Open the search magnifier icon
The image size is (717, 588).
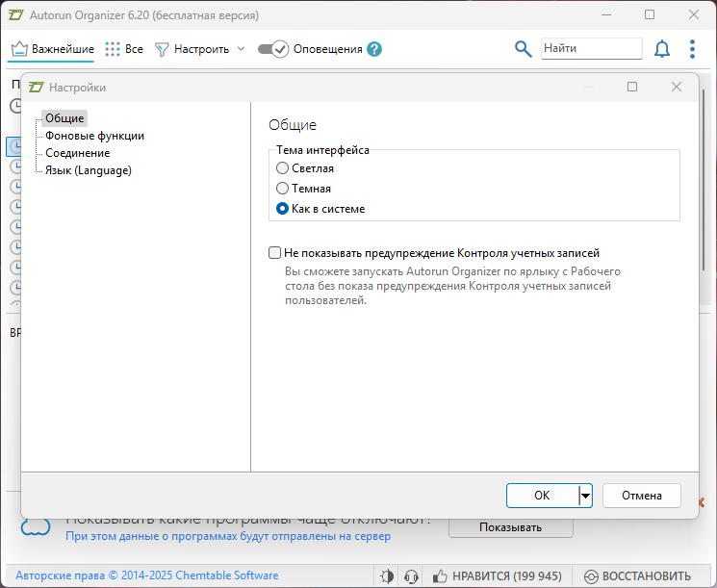click(x=524, y=49)
